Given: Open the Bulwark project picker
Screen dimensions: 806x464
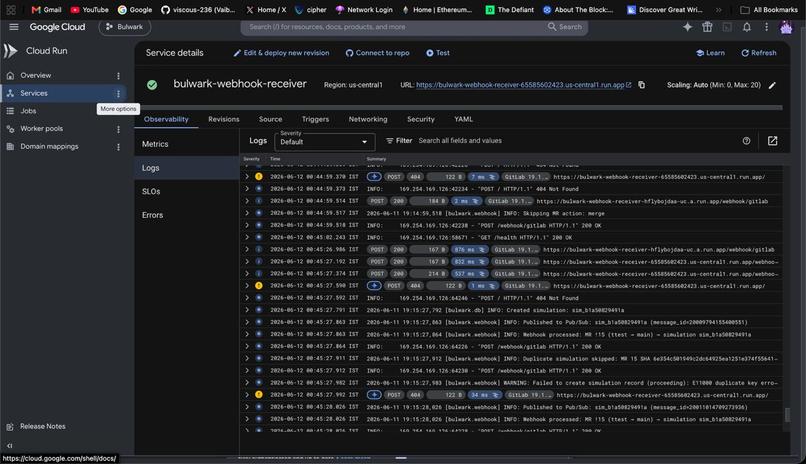Looking at the screenshot, I should (124, 27).
